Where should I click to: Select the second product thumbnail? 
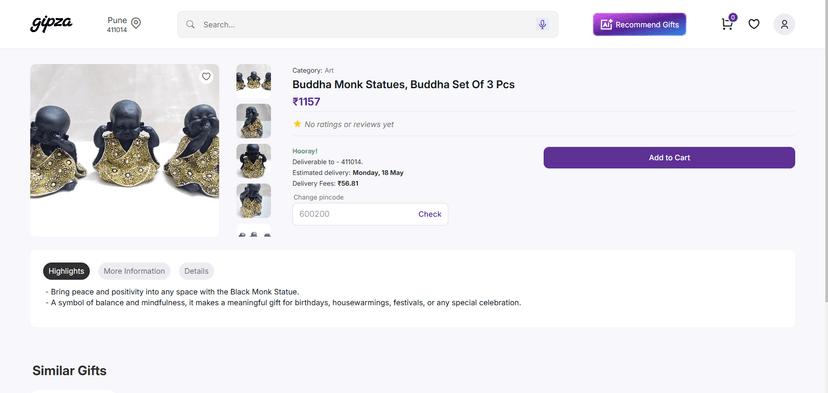[x=253, y=121]
